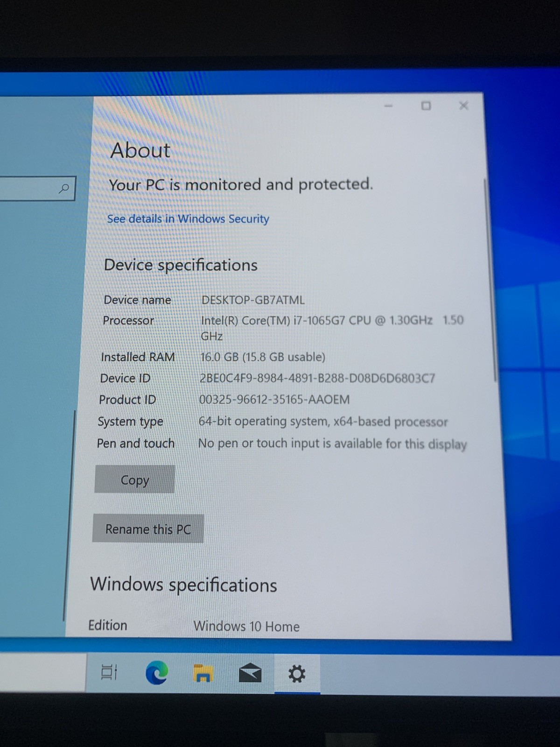Click the device name DESKTOP-GB7ATML
The width and height of the screenshot is (560, 747).
pos(253,300)
